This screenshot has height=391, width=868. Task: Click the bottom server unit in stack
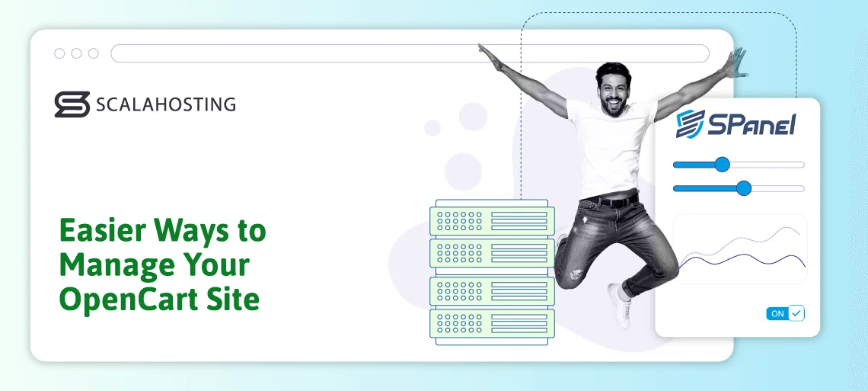(492, 323)
